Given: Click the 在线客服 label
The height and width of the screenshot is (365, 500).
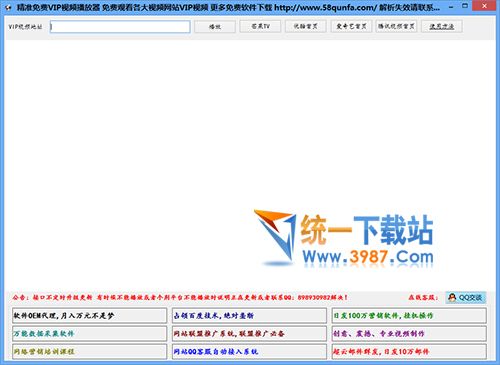Looking at the screenshot, I should click(423, 297).
